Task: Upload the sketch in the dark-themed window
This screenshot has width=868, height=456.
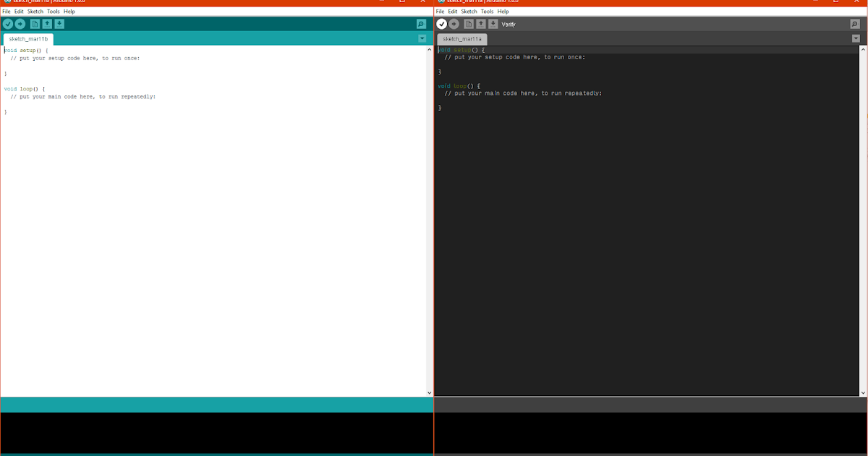Action: tap(454, 23)
